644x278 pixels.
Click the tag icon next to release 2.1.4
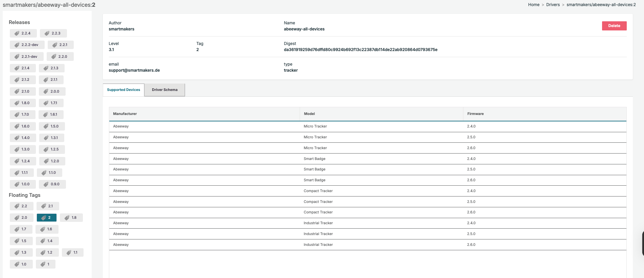point(17,68)
